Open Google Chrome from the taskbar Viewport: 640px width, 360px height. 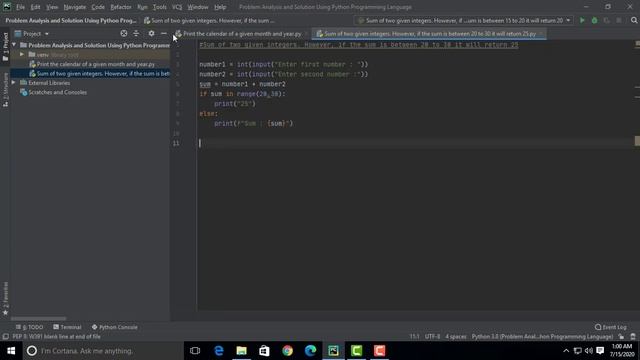[x=287, y=351]
